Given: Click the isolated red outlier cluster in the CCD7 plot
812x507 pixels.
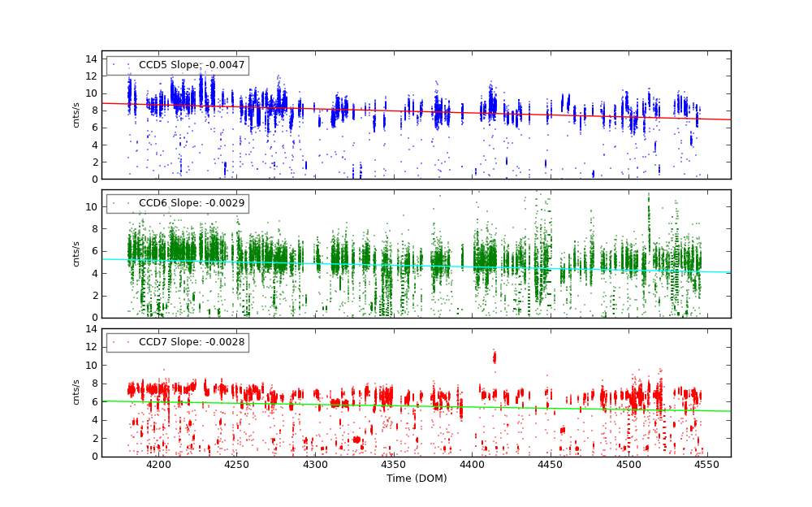Looking at the screenshot, I should click(x=494, y=357).
